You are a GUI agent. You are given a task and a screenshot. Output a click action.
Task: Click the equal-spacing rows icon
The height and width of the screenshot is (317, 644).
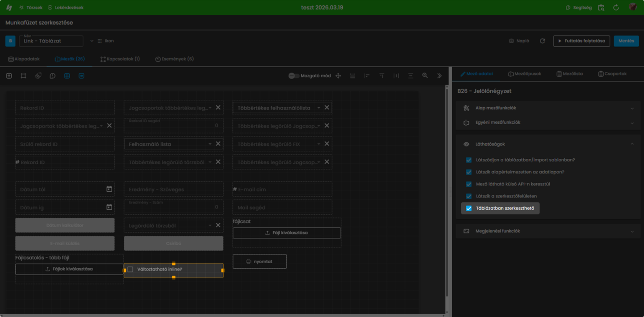[x=353, y=76]
